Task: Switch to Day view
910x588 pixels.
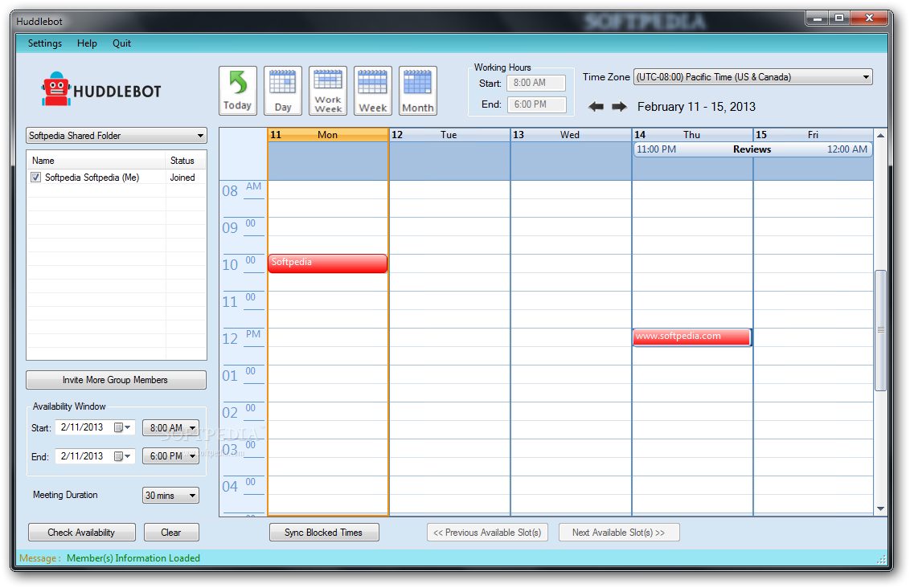Action: (x=283, y=91)
